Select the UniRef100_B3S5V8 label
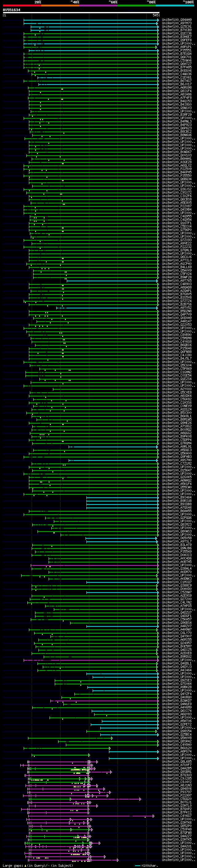This screenshot has height=868, width=197. [x=177, y=297]
